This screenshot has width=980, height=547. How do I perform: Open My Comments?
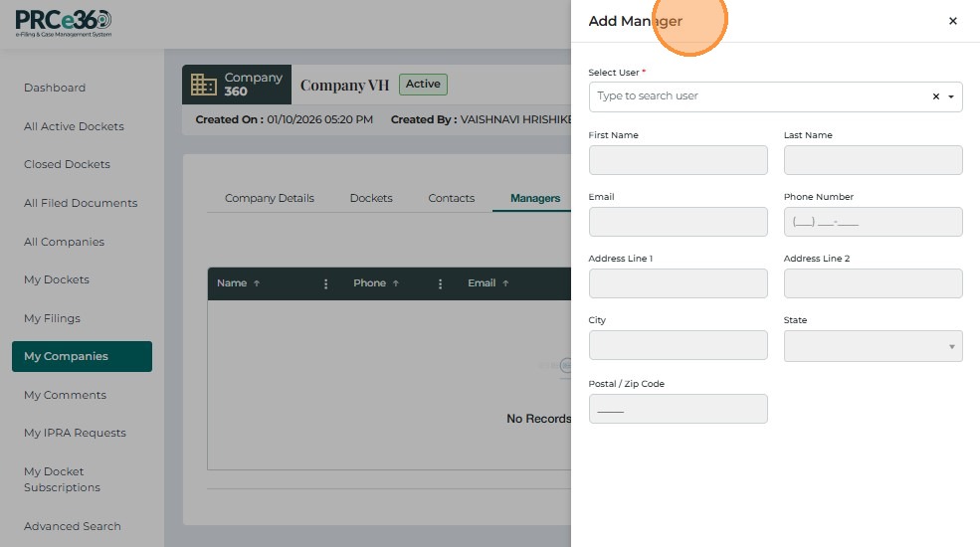pos(65,395)
